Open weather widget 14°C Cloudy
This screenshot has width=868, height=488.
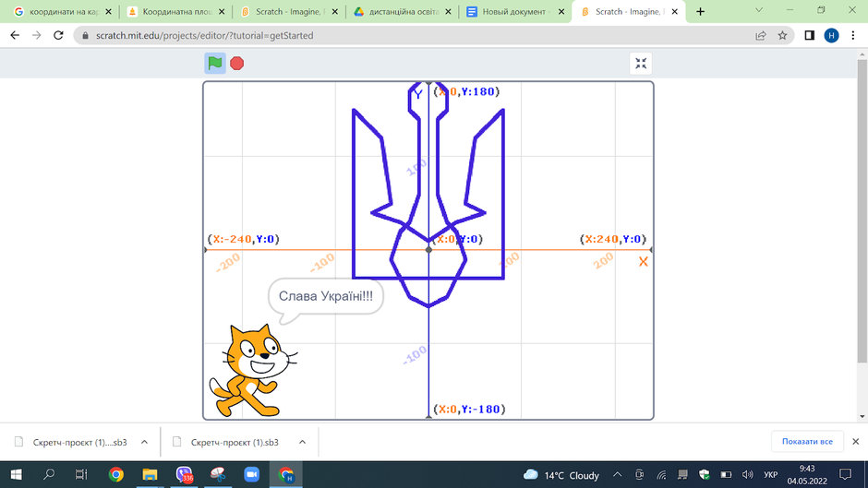click(x=561, y=475)
